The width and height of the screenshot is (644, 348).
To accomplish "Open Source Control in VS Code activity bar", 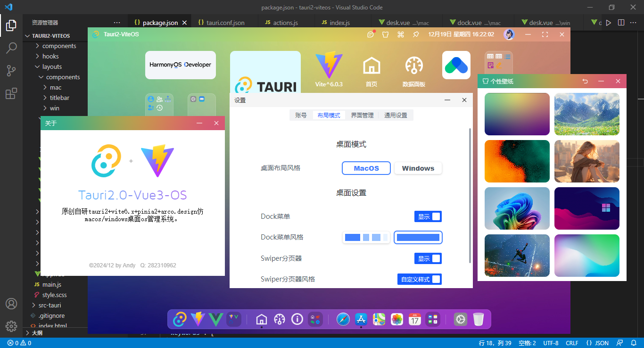I will click(x=11, y=71).
